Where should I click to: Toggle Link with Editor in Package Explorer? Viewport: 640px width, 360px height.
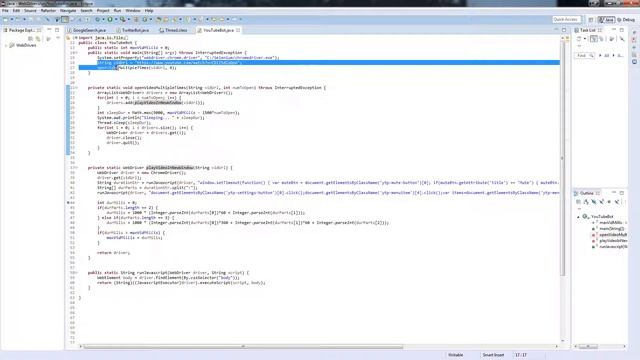38,39
